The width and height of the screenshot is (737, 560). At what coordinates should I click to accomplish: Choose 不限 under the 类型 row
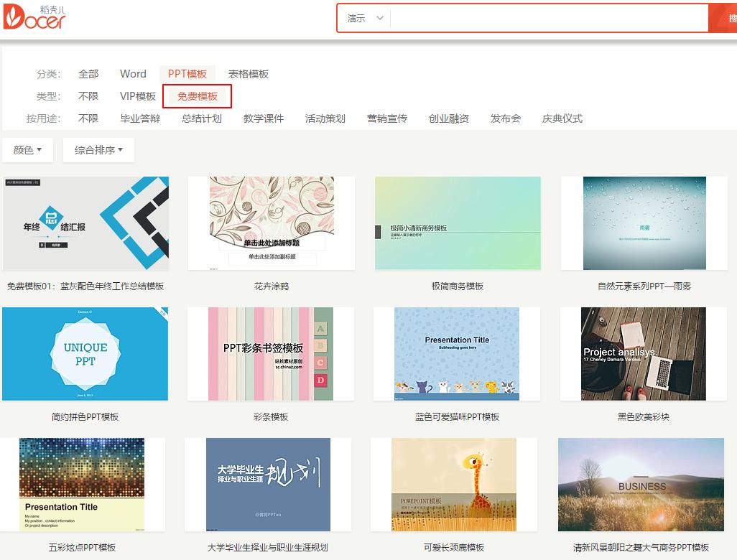88,95
